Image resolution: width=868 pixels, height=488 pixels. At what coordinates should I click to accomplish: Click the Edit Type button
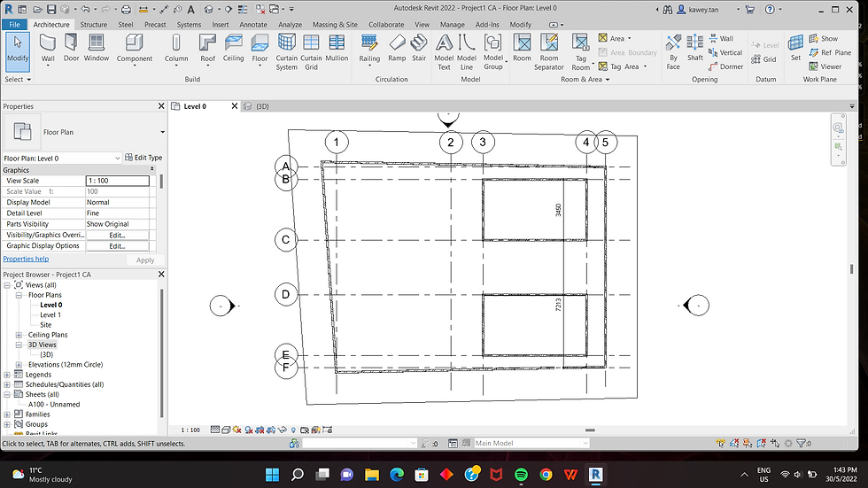(x=143, y=158)
